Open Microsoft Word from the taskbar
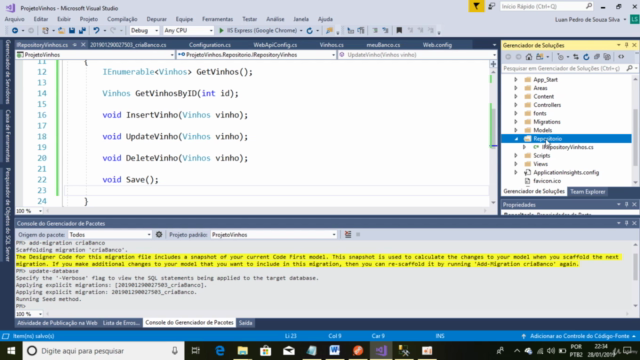Image resolution: width=640 pixels, height=360 pixels. coord(335,351)
